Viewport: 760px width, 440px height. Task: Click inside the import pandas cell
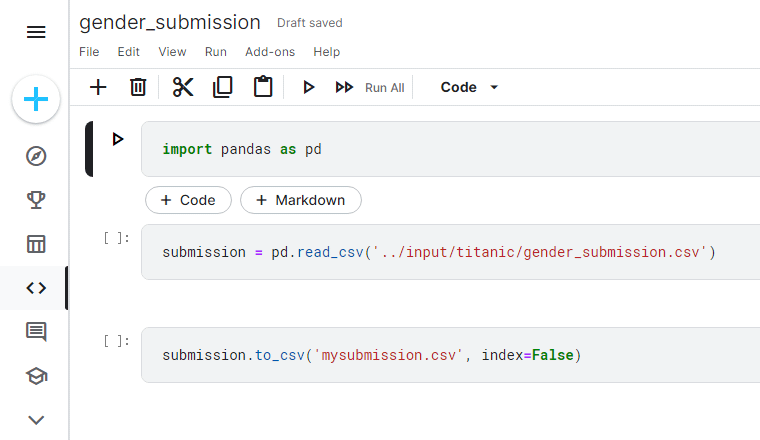451,149
